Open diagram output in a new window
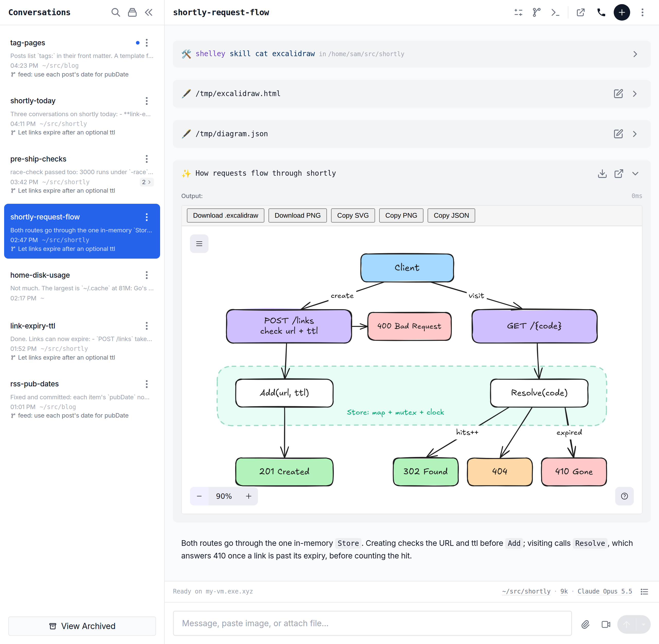Viewport: 659px width, 644px height. pos(618,174)
